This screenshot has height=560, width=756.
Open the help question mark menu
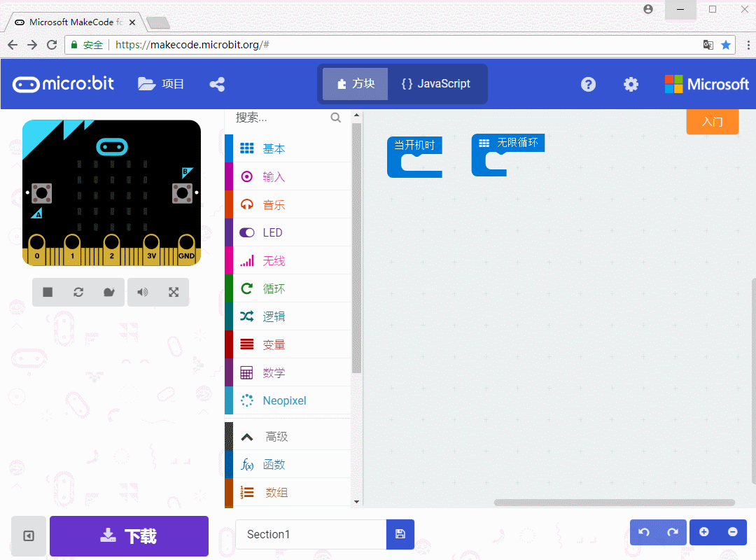[588, 85]
